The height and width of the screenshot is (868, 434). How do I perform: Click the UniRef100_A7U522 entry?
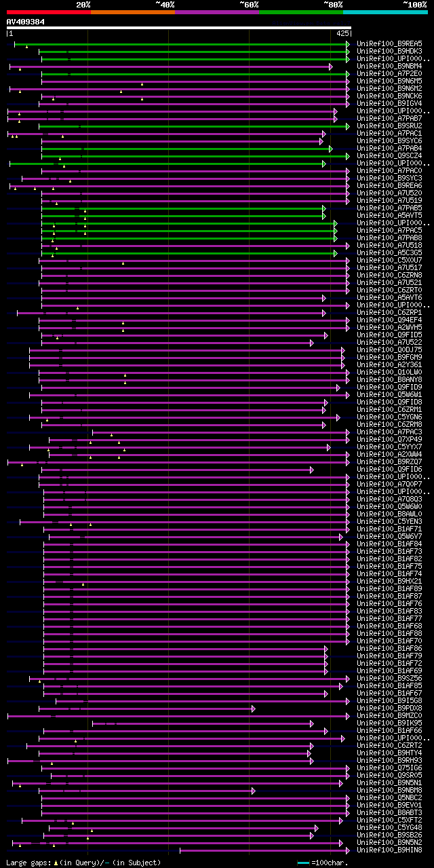389,342
